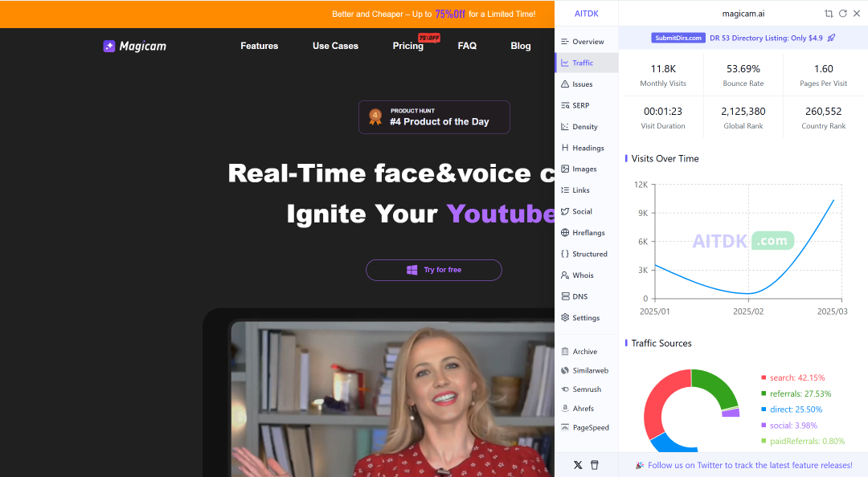868x477 pixels.
Task: Click the Ahrefs icon in sidebar
Action: tap(565, 409)
